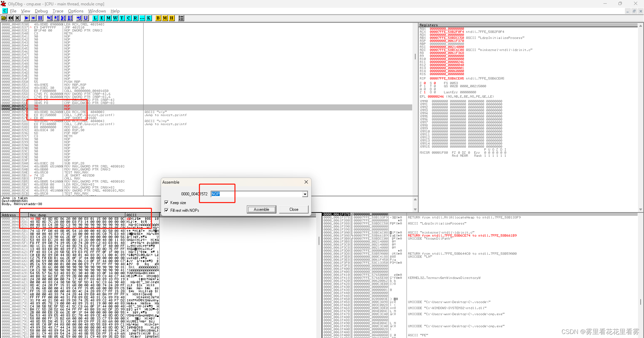Click the Trace over toolbar icon
Screen dimensions: 644x338
tap(70, 18)
